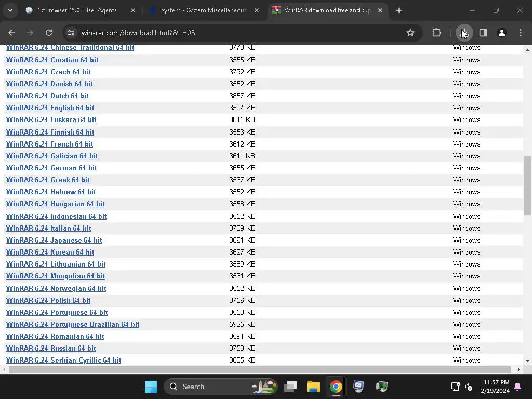532x399 pixels.
Task: Open WinRAR 6.24 Finnish 64 bit link
Action: click(x=50, y=132)
